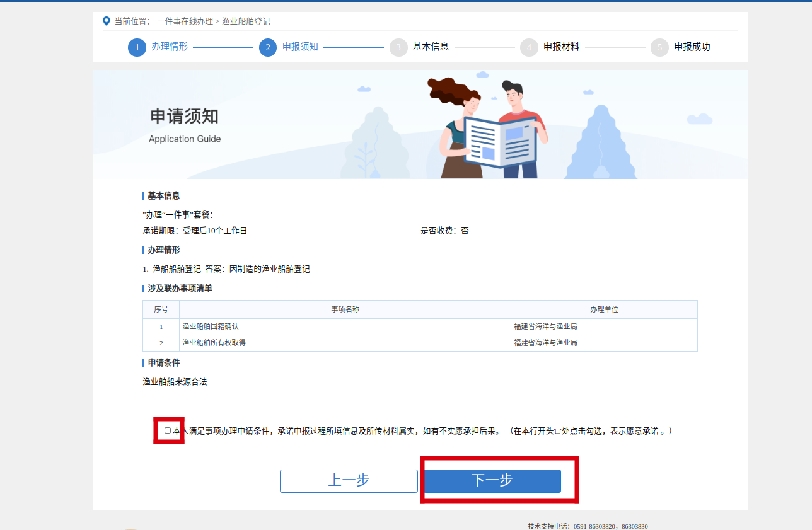Select step circle 1 办理情形
This screenshot has height=530, width=812.
137,47
